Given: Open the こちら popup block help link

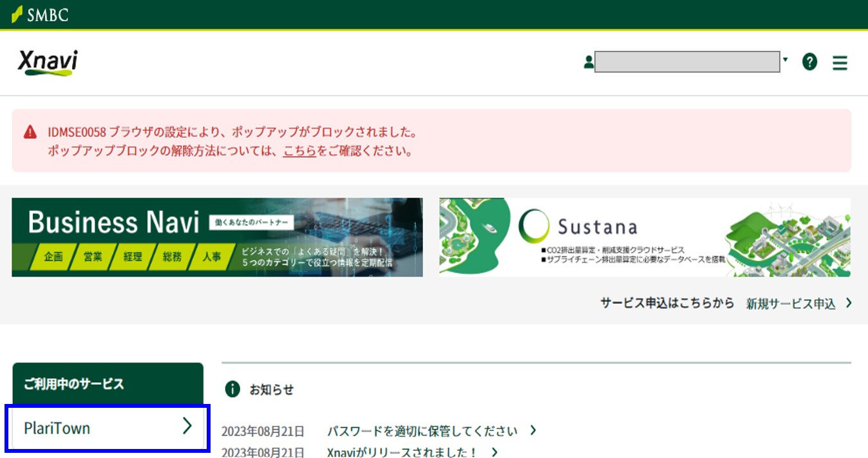Looking at the screenshot, I should click(x=299, y=152).
